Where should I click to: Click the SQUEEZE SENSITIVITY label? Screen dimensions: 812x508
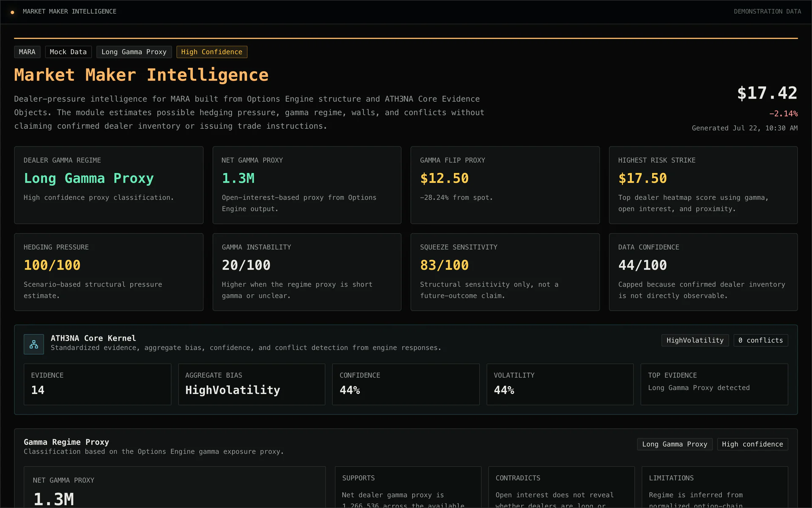[x=458, y=247]
